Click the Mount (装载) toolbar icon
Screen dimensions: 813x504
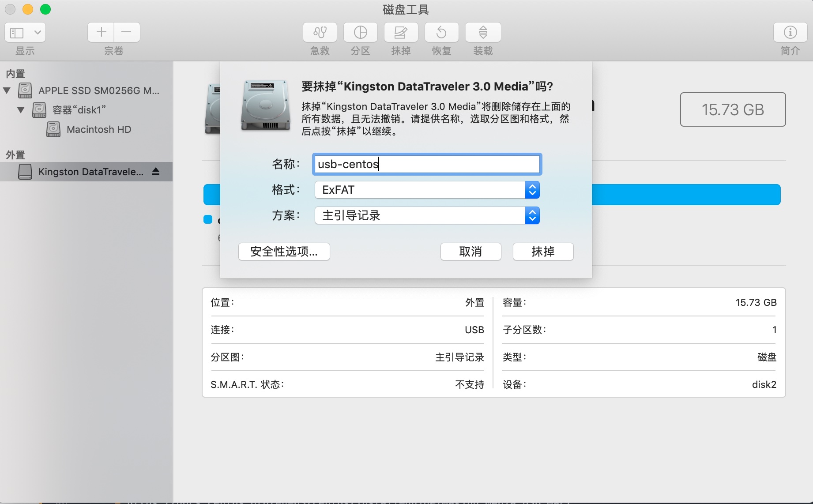click(483, 32)
